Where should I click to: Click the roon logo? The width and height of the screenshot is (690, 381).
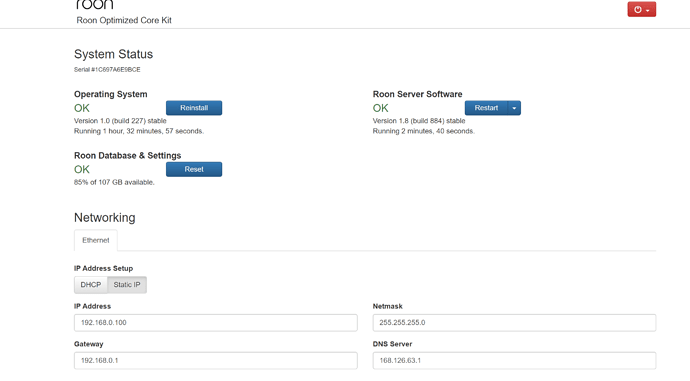[x=95, y=4]
